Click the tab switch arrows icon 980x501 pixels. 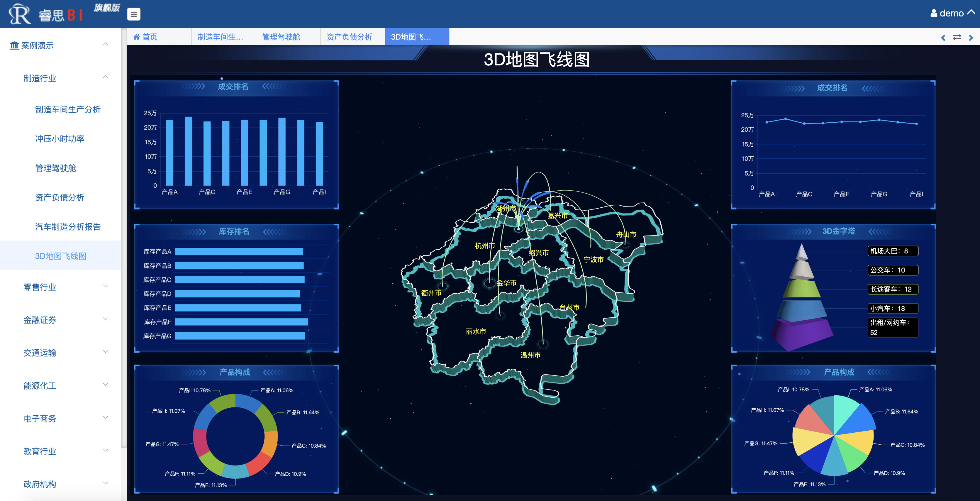click(x=957, y=37)
